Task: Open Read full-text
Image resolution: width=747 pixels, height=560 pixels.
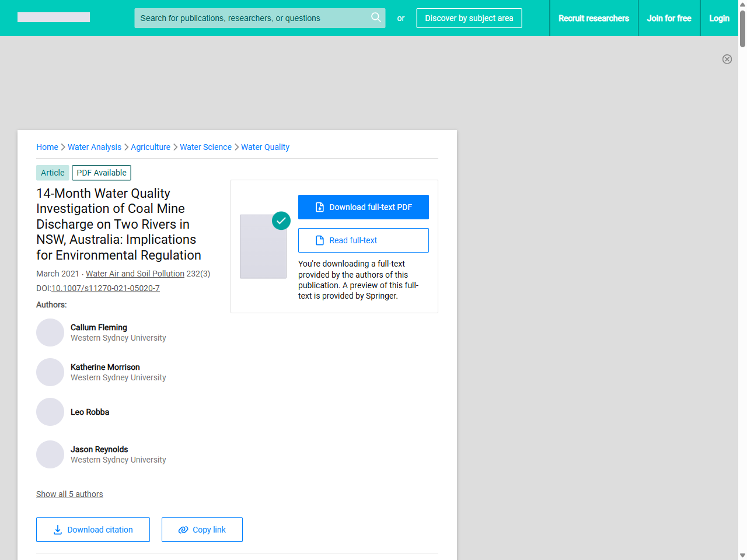Action: (x=363, y=240)
